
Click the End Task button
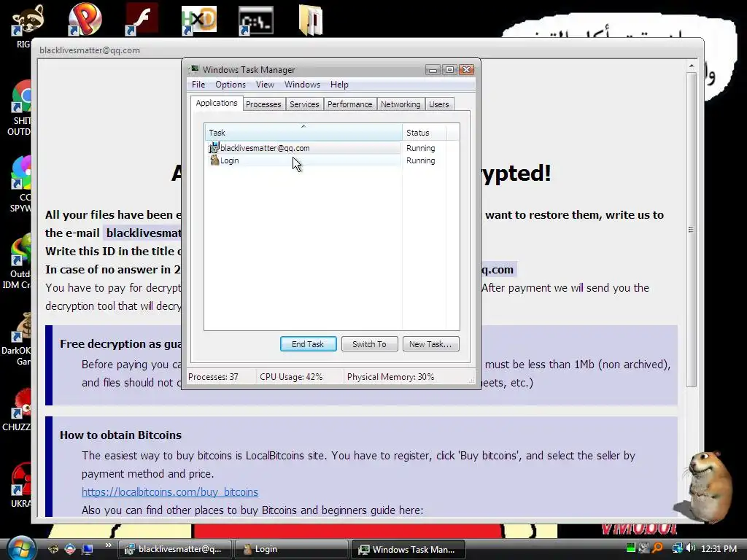point(309,344)
